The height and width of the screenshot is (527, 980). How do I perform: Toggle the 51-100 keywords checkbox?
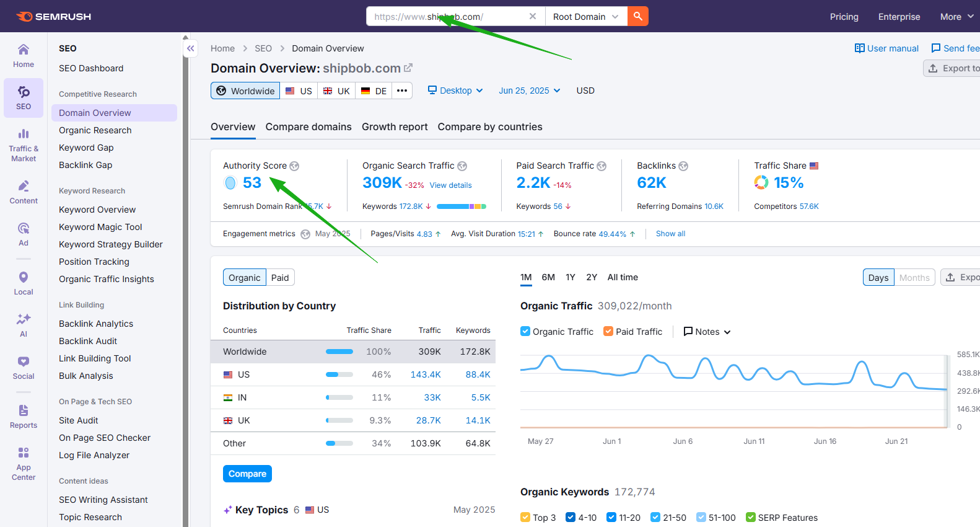pyautogui.click(x=701, y=517)
